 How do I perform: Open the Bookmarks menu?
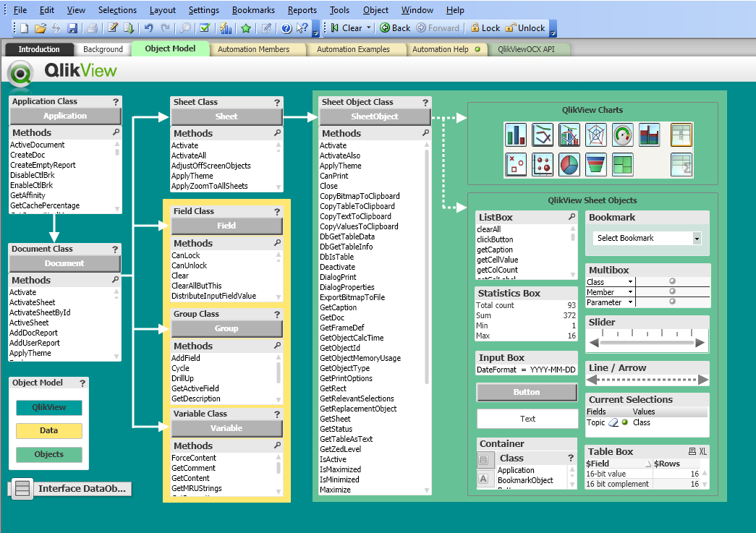(253, 10)
